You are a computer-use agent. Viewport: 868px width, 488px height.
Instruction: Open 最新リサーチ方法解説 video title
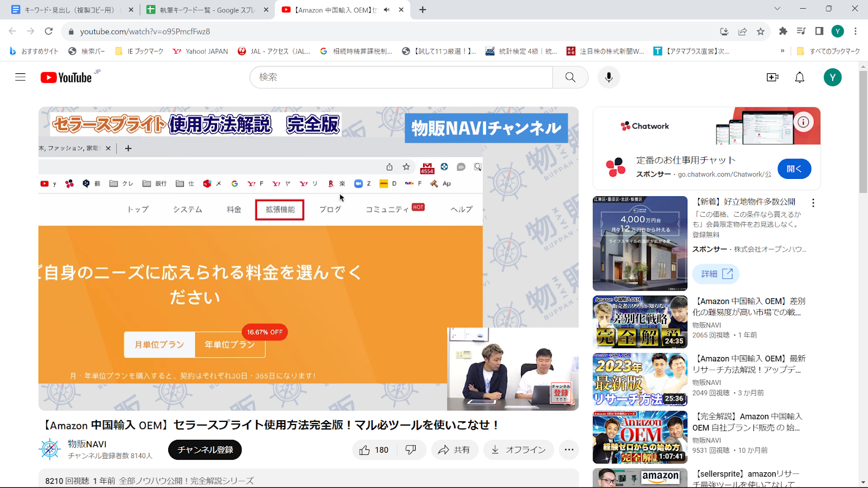click(749, 364)
